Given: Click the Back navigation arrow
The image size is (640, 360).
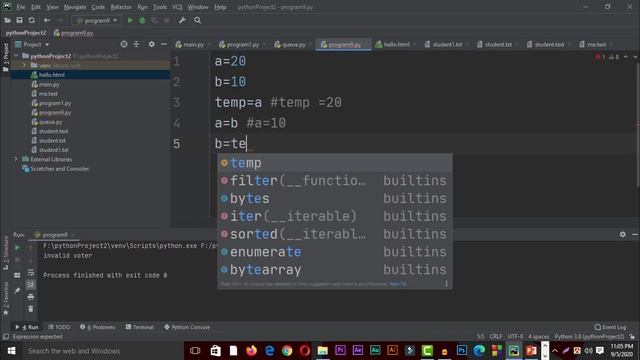Looking at the screenshot, I should point(47,20).
